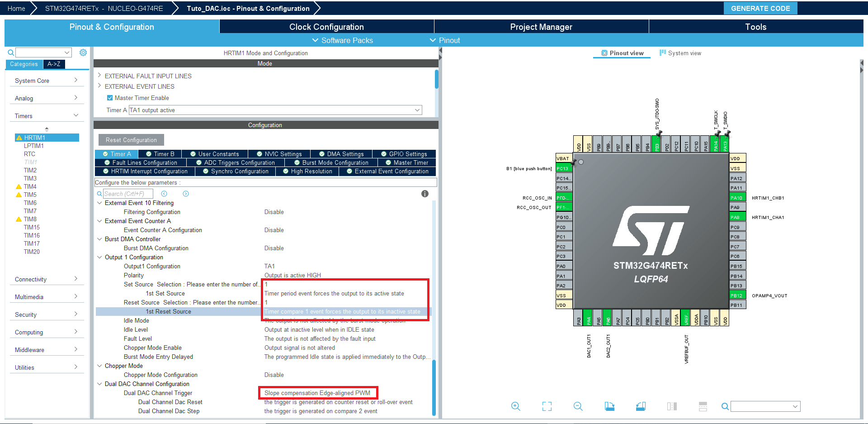This screenshot has height=424, width=868.
Task: Open the Software Packs menu
Action: pos(343,40)
